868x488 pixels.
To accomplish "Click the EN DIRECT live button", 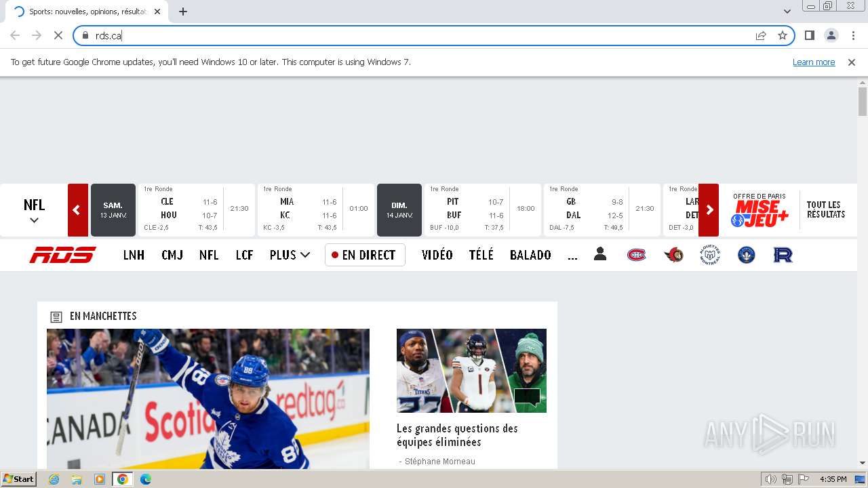I will click(365, 255).
